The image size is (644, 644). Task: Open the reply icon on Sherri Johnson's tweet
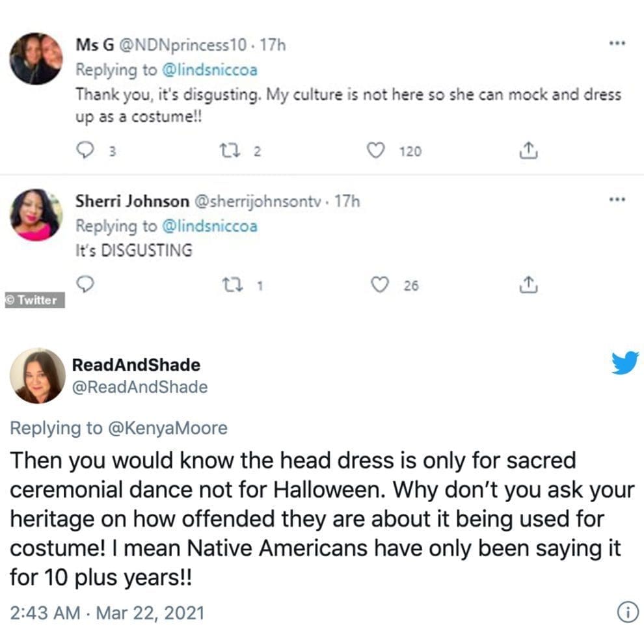[x=85, y=283]
